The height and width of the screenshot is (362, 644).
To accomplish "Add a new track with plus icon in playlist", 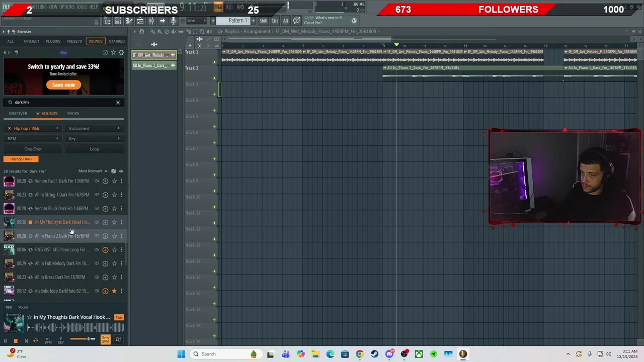I will coord(190,45).
